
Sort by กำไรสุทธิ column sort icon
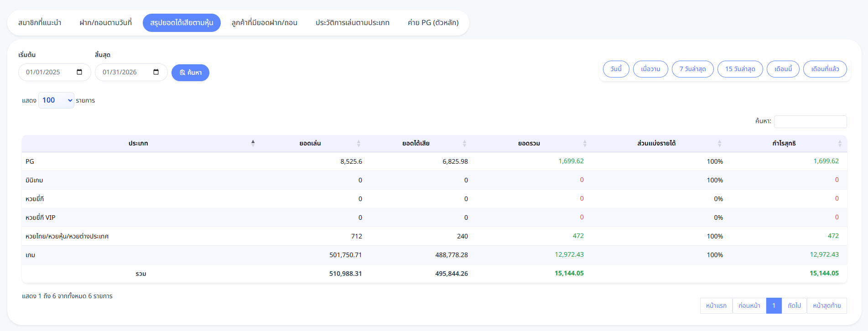840,144
